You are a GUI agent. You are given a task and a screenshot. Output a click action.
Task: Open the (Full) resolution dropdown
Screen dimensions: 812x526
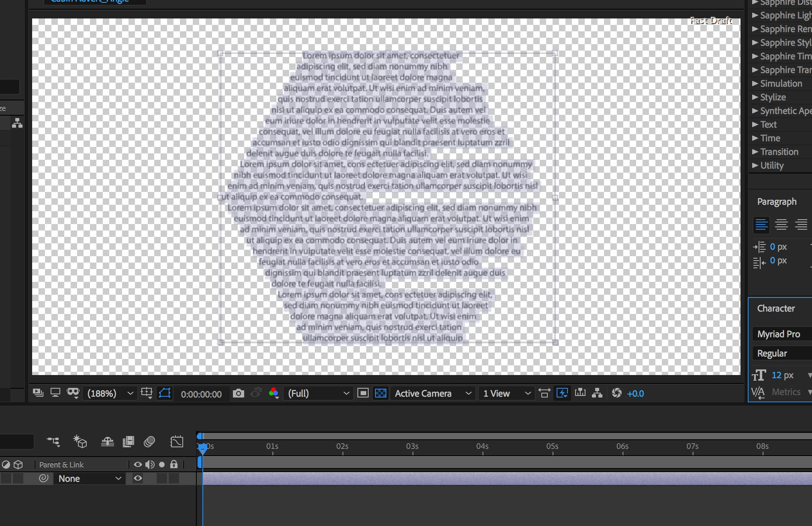pyautogui.click(x=318, y=393)
